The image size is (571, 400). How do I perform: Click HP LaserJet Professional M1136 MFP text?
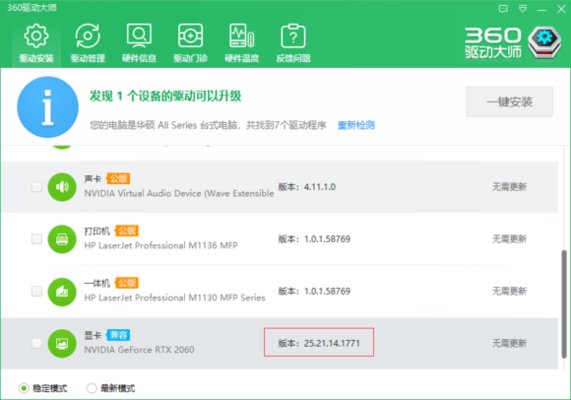pyautogui.click(x=161, y=246)
